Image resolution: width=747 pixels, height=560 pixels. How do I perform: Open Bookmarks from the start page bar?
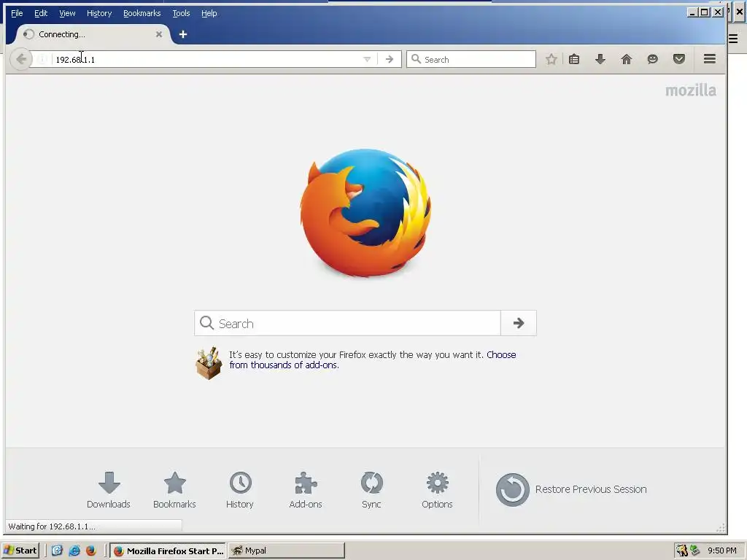click(174, 490)
